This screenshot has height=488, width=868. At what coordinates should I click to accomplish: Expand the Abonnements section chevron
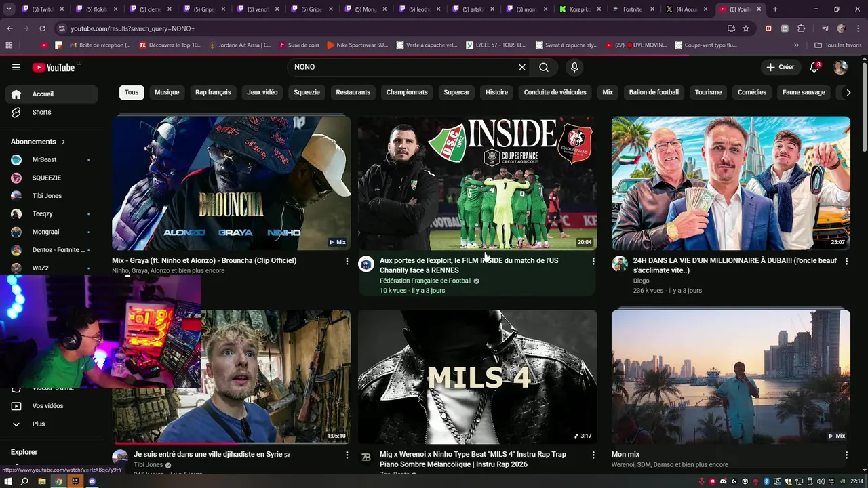coord(63,142)
